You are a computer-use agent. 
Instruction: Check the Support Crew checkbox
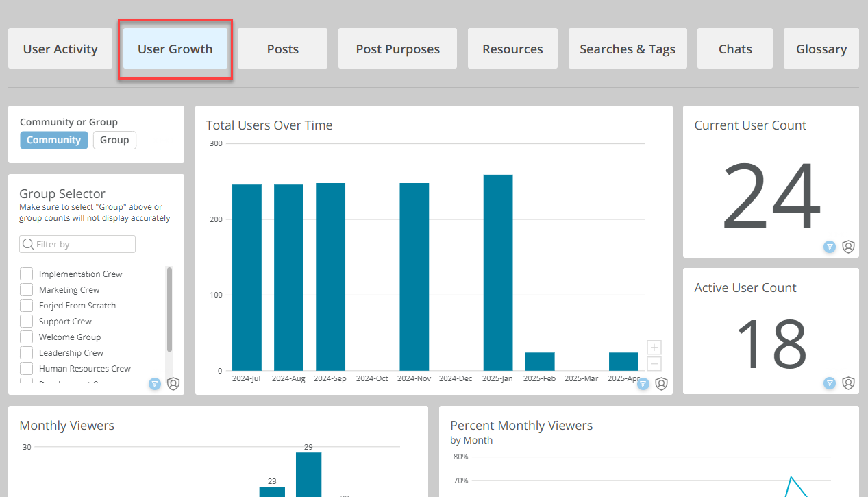pos(26,321)
